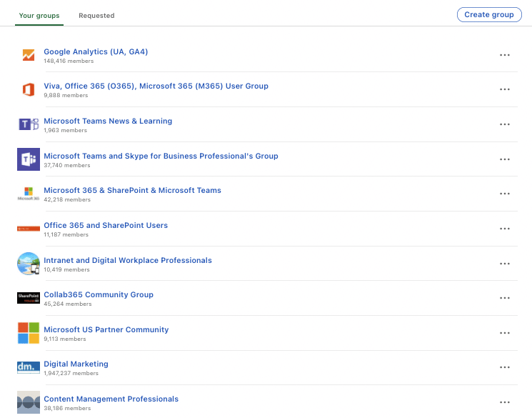Open Teams and Skype for Business Professional's Group

(x=161, y=156)
